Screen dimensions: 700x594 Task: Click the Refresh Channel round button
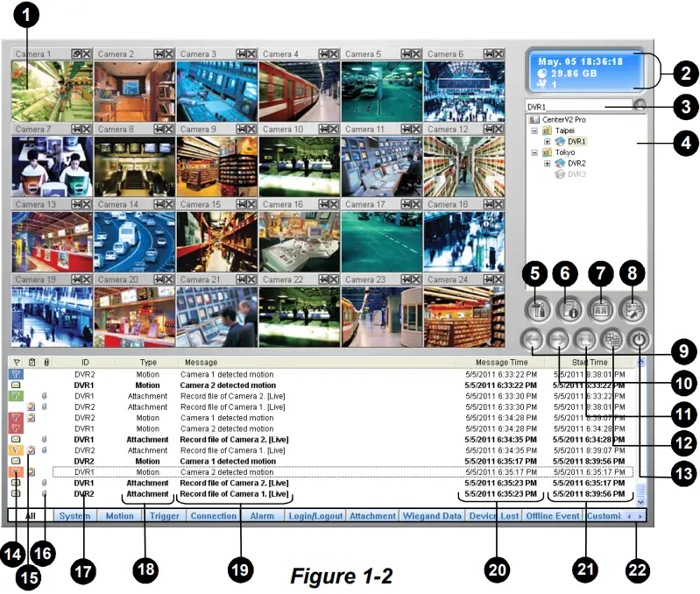[x=585, y=341]
